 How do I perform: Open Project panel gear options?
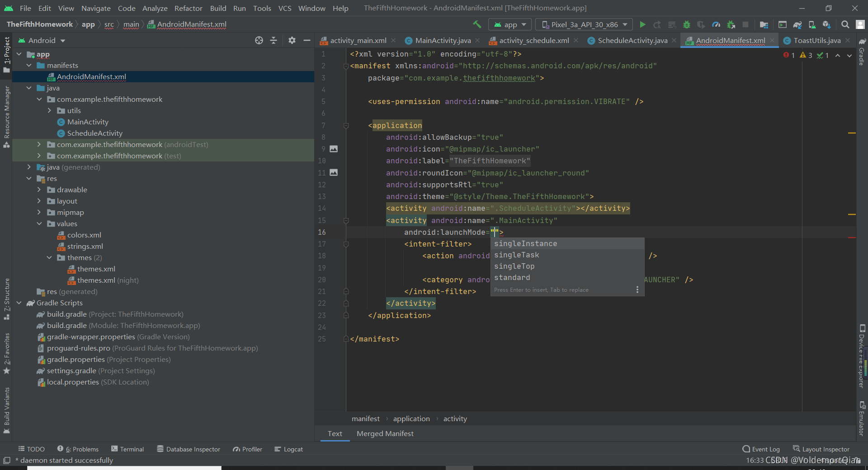(x=292, y=40)
